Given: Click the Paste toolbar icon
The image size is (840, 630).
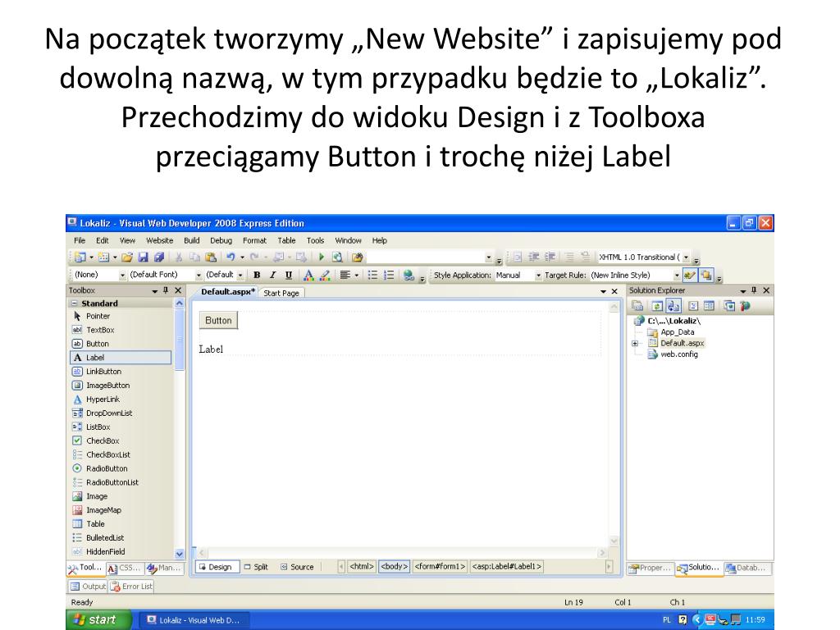Looking at the screenshot, I should tap(211, 257).
